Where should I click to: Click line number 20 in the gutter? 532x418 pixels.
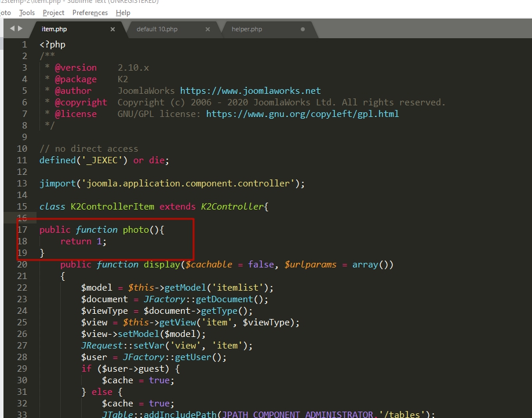click(x=22, y=265)
